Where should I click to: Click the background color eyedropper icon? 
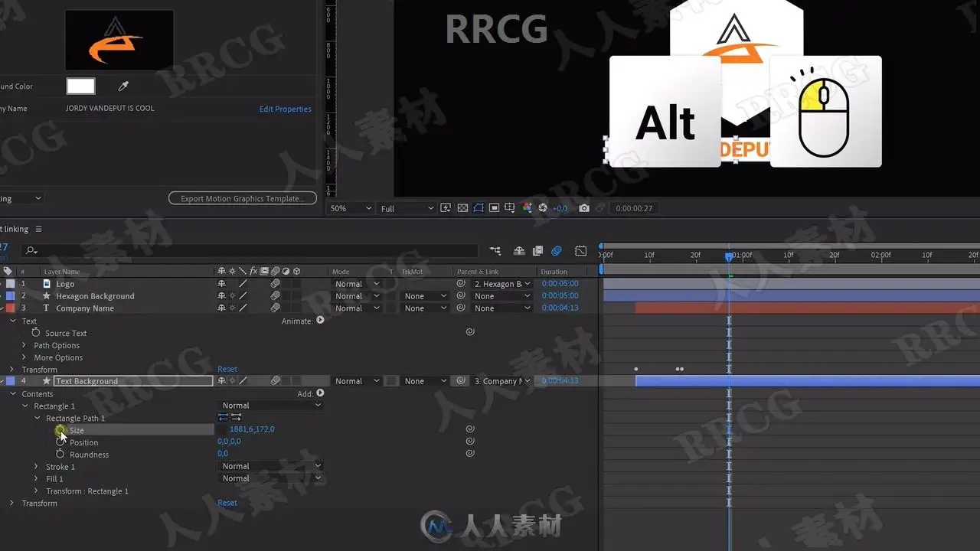point(122,86)
